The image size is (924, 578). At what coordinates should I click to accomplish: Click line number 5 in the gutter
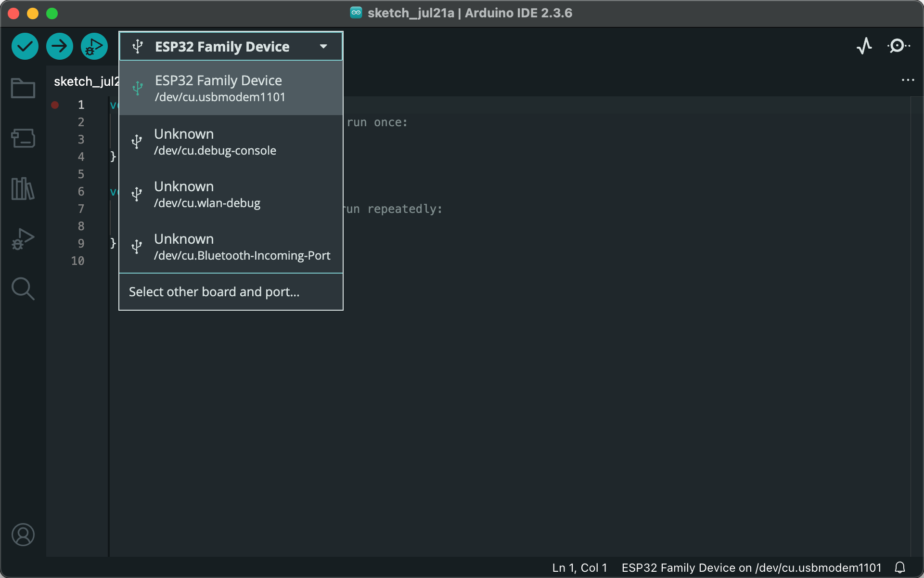(x=81, y=174)
